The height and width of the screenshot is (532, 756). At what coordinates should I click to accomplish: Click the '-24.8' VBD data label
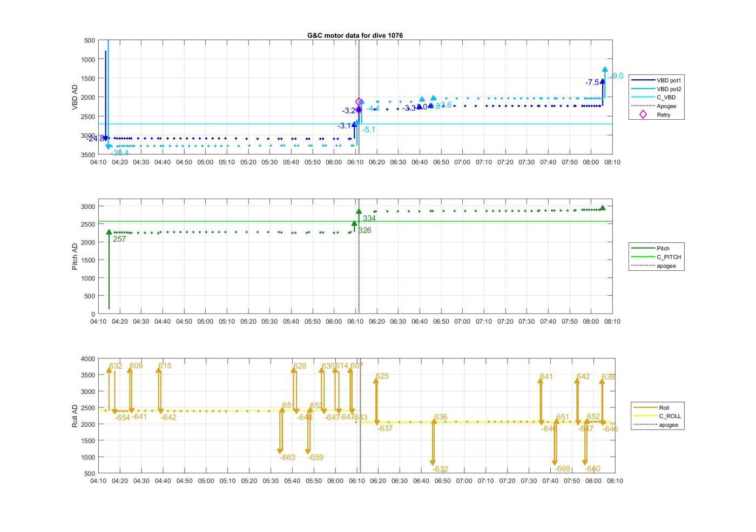(x=95, y=139)
